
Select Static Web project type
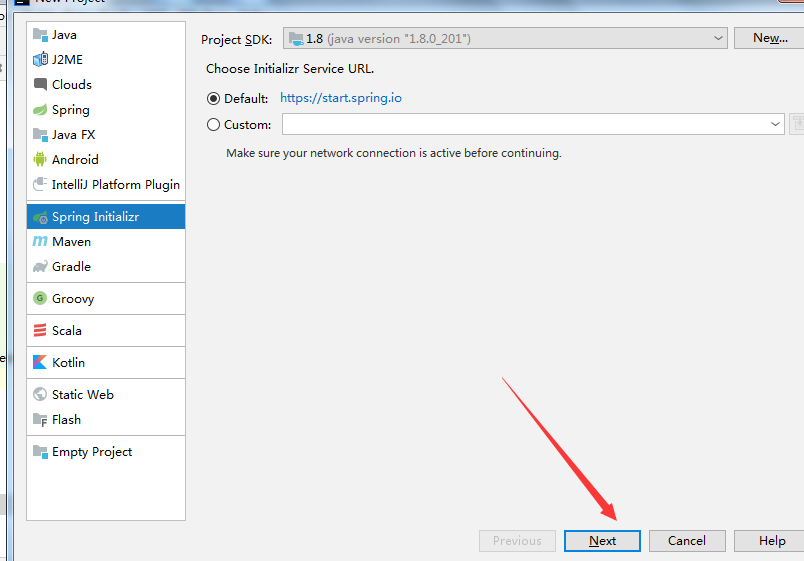tap(106, 394)
